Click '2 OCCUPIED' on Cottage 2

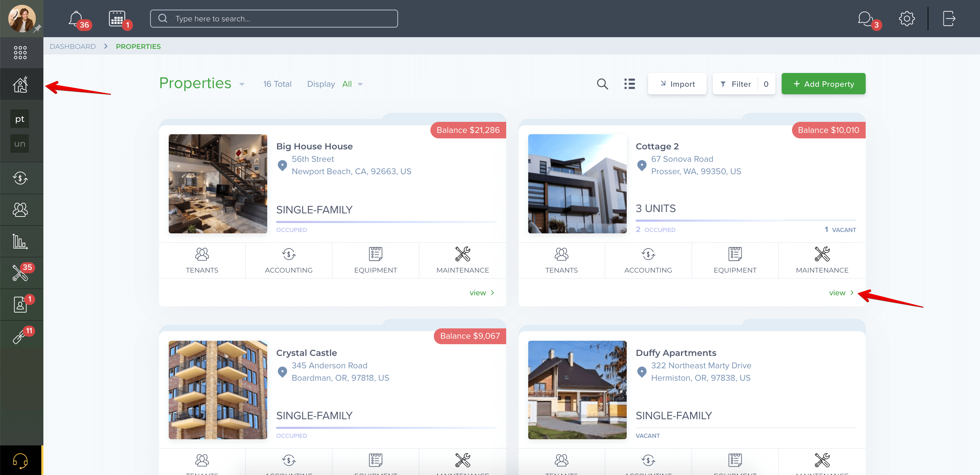[655, 229]
